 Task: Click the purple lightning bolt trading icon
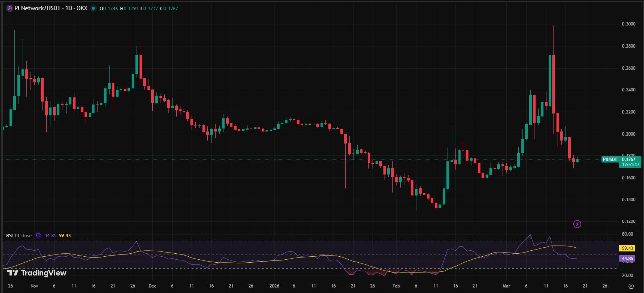point(576,225)
